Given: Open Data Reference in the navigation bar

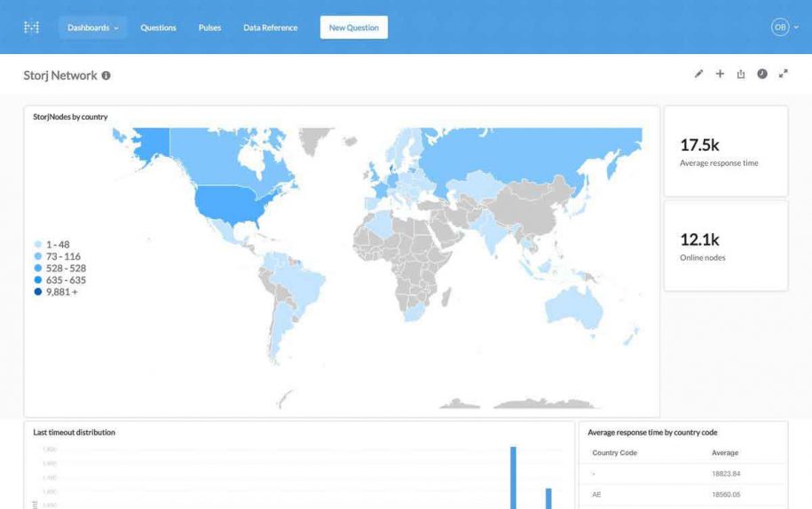Looking at the screenshot, I should [271, 27].
